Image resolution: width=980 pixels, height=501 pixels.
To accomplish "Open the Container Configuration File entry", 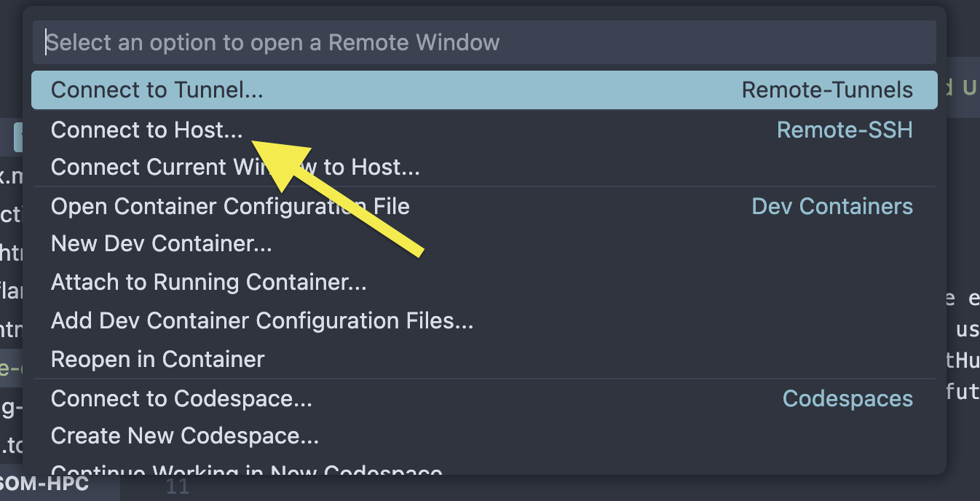I will (229, 206).
